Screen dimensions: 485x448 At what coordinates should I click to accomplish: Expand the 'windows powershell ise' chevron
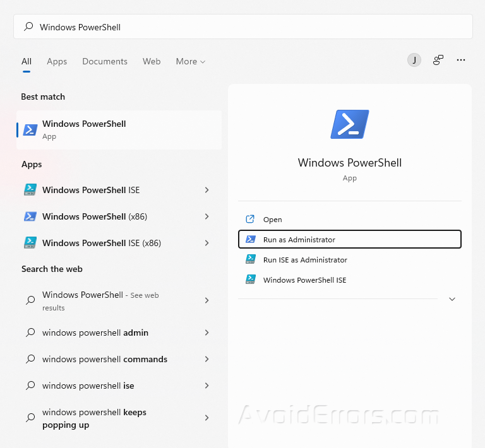(x=207, y=386)
